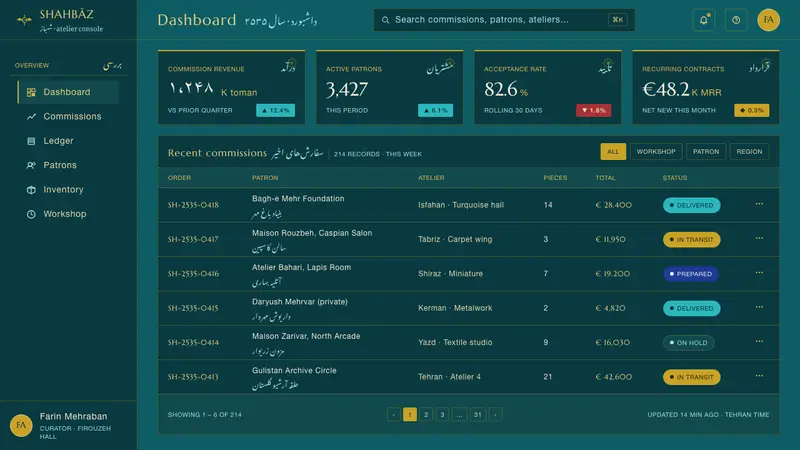Open row menu for order SH-2535-0414
This screenshot has width=800, height=450.
coord(759,341)
